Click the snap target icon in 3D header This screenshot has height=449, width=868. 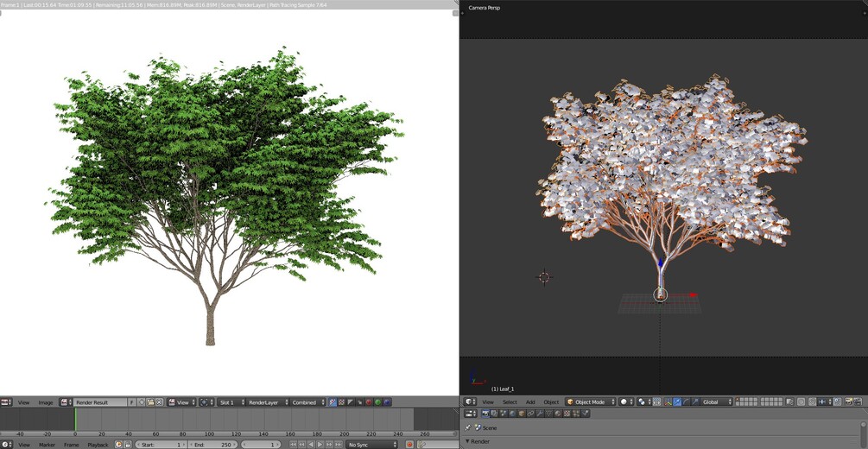pyautogui.click(x=836, y=402)
